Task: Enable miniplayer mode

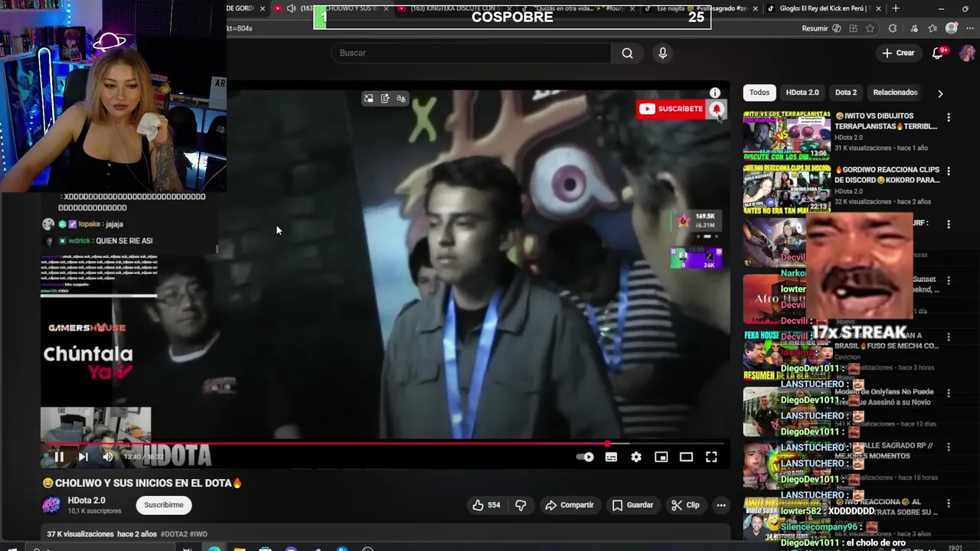Action: pos(661,457)
